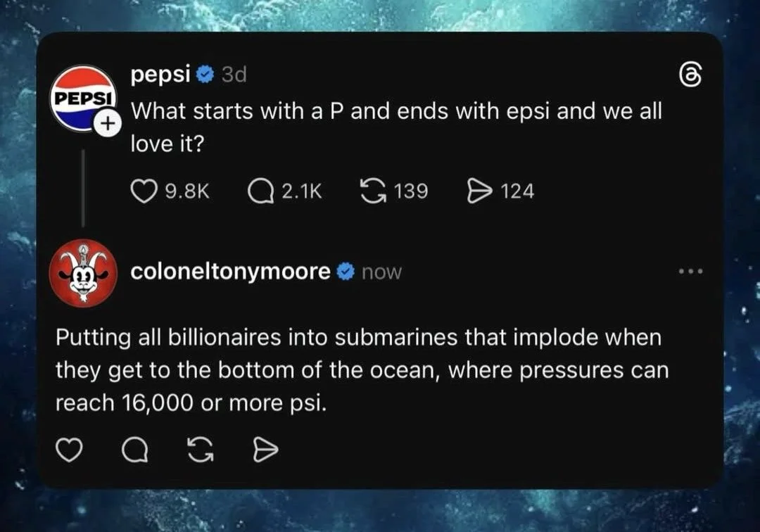Screen dimensions: 760x532
Task: Follow pepsi using the plus on their avatar
Action: (x=109, y=122)
